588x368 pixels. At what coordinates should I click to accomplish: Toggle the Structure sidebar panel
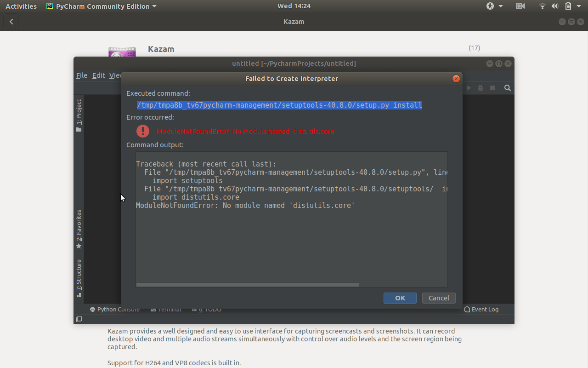point(79,280)
